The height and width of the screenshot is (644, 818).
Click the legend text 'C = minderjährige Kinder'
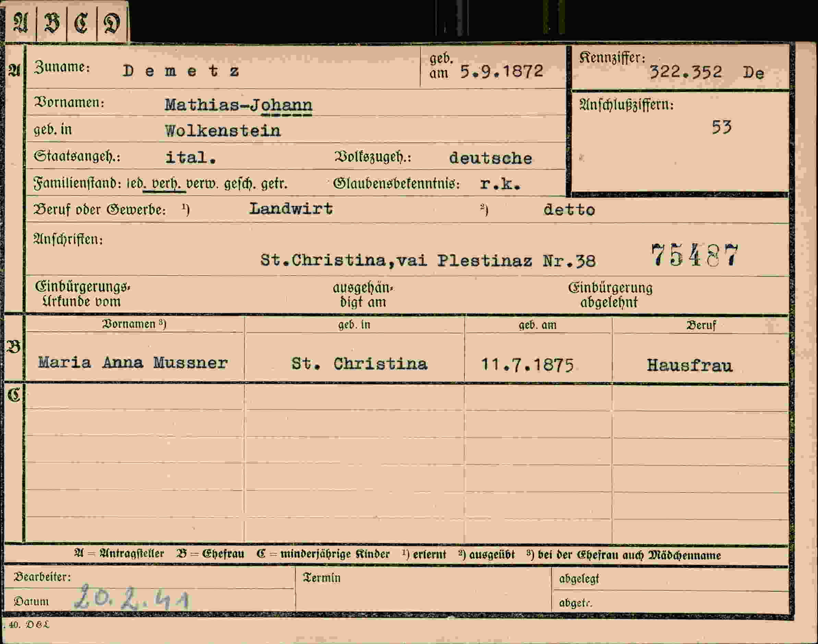click(x=323, y=554)
